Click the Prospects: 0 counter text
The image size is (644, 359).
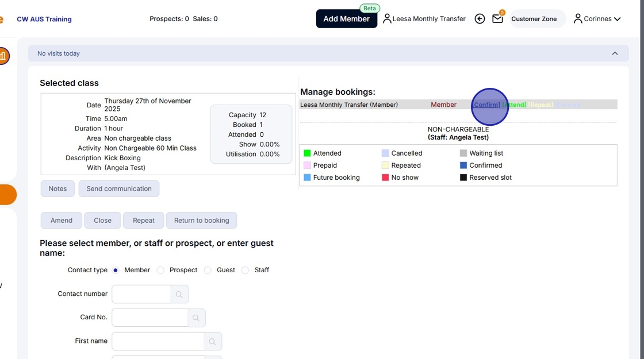pos(169,19)
